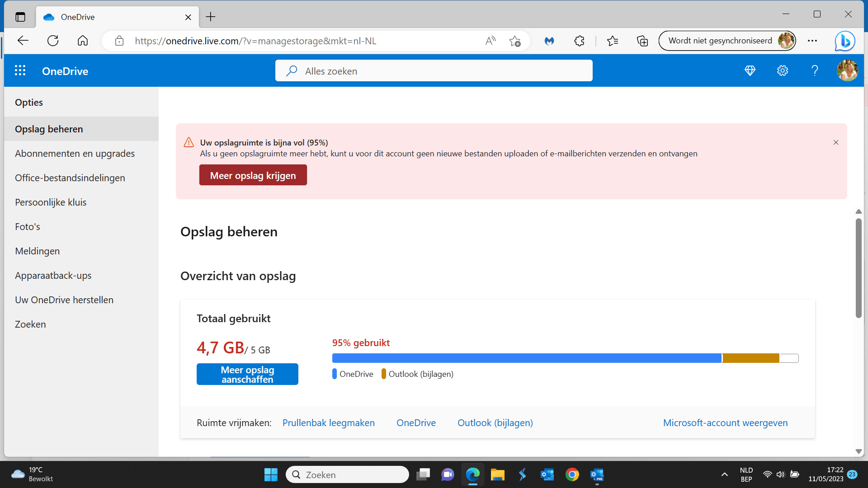The height and width of the screenshot is (488, 868).
Task: Select 'Opslag beheren' in sidebar
Action: point(81,129)
